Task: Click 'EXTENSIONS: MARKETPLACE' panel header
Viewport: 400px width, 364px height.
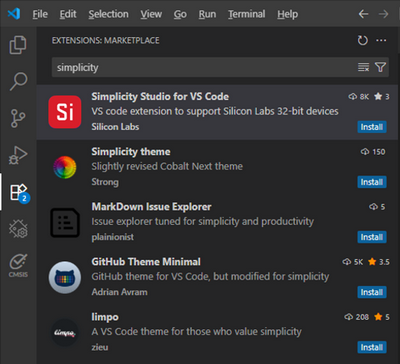Action: coord(106,41)
